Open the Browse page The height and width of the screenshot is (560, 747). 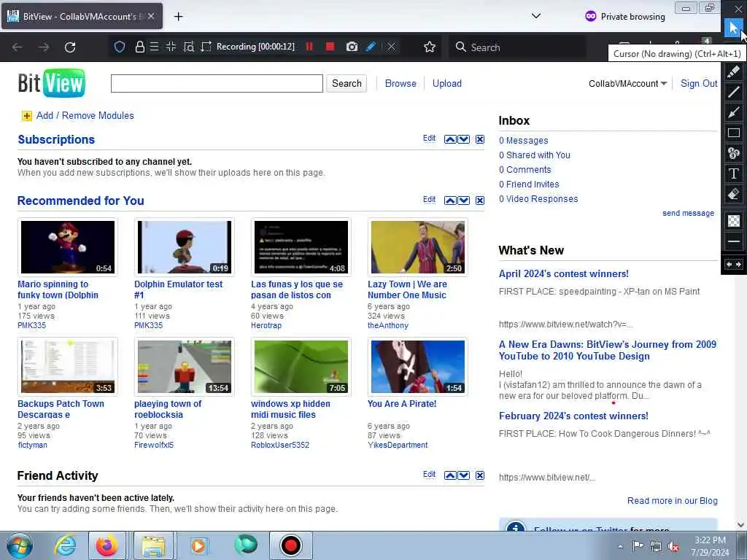pyautogui.click(x=400, y=83)
